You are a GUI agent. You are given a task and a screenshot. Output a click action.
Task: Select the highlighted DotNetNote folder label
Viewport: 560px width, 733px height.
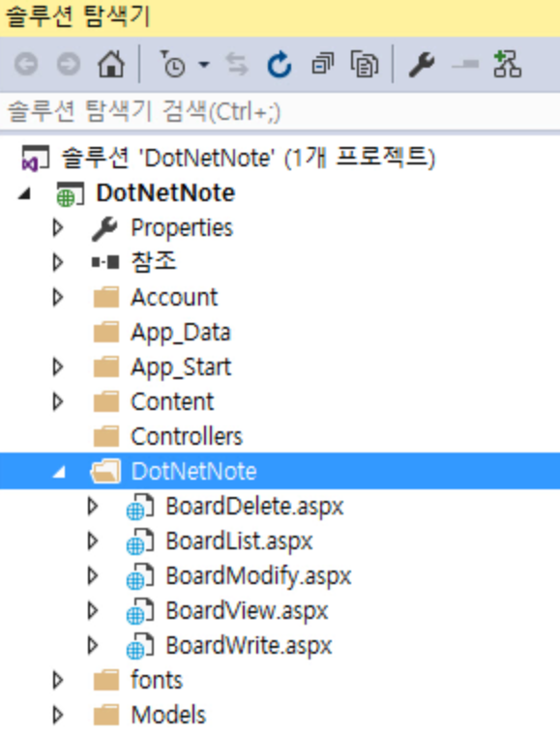(x=193, y=471)
